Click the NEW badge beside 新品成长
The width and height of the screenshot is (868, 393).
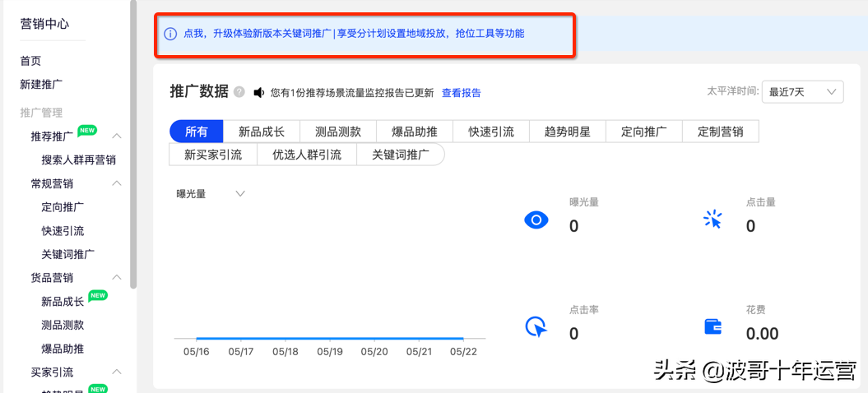[x=97, y=295]
